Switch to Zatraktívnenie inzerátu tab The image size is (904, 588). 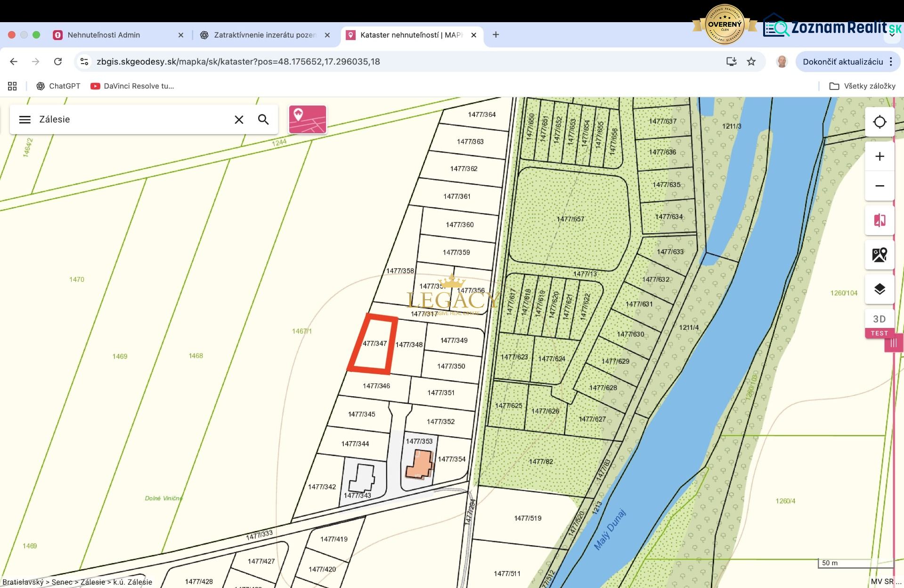265,35
